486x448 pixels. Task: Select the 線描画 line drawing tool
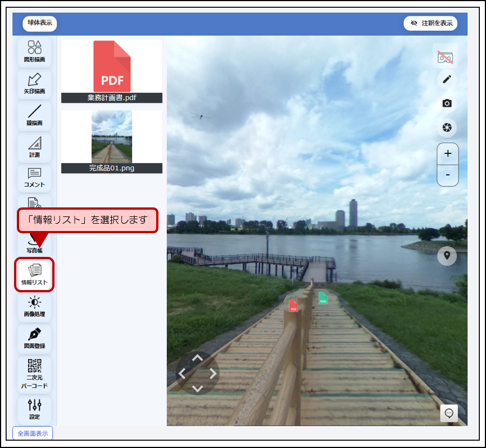tap(34, 116)
